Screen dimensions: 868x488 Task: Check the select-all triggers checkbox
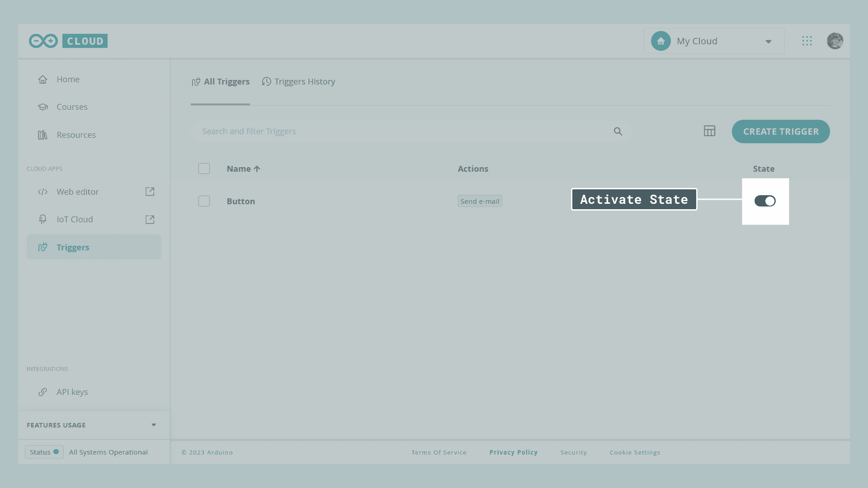(x=204, y=169)
